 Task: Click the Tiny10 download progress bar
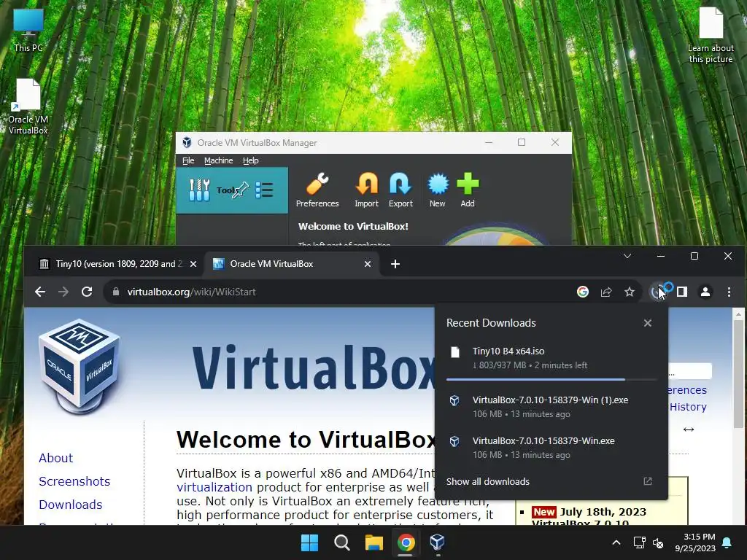click(x=551, y=379)
